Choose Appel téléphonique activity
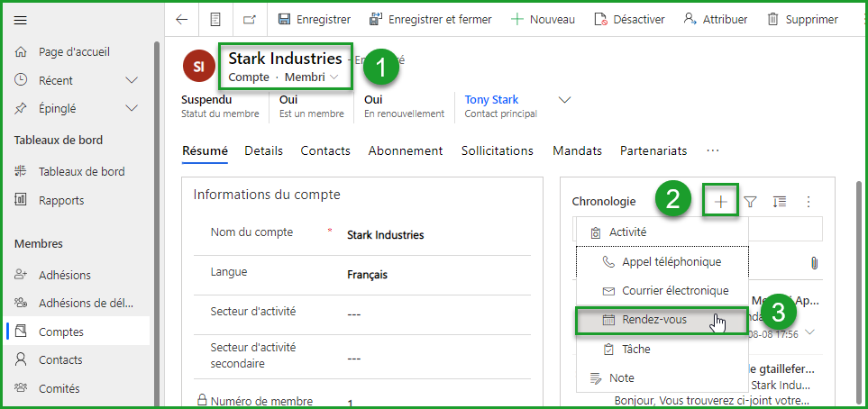 point(671,262)
